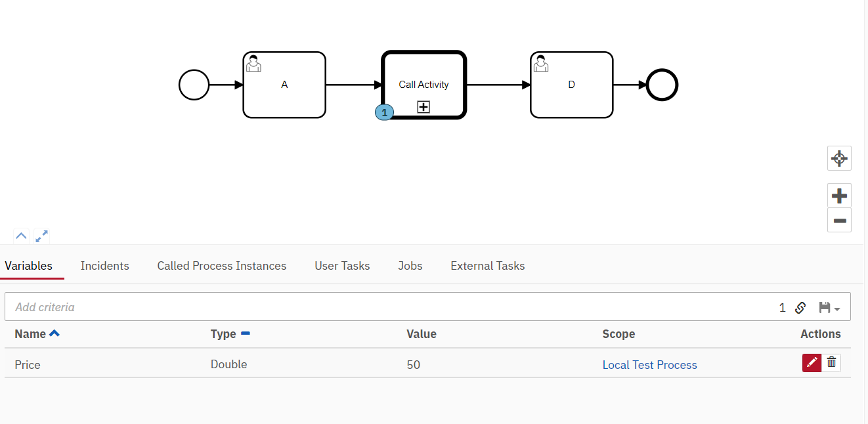Reset the diagram view position

tap(839, 158)
